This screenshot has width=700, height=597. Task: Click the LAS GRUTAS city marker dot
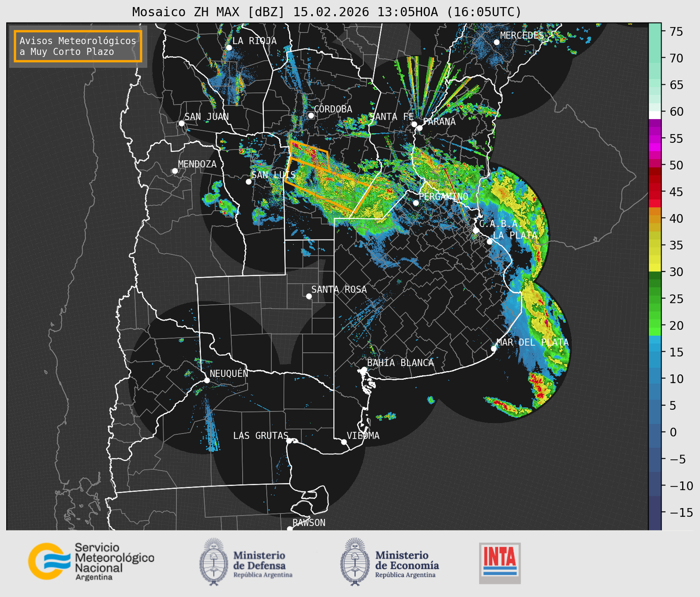point(289,441)
